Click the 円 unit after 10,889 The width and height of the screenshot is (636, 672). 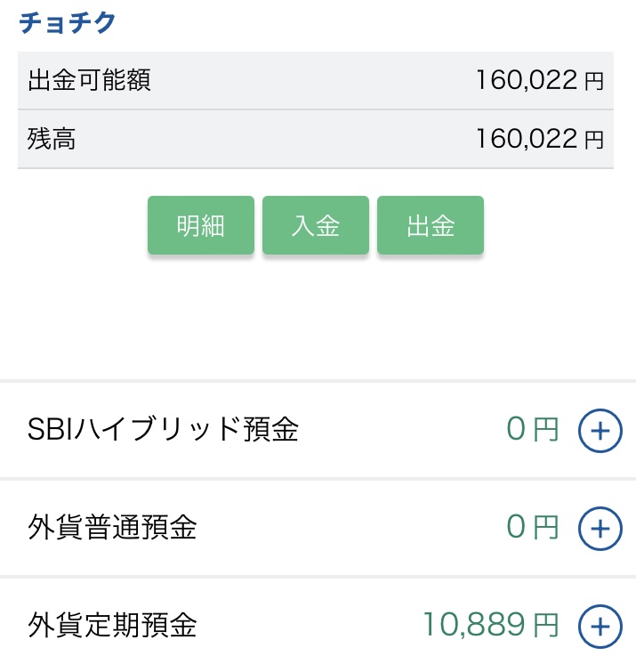coord(547,627)
